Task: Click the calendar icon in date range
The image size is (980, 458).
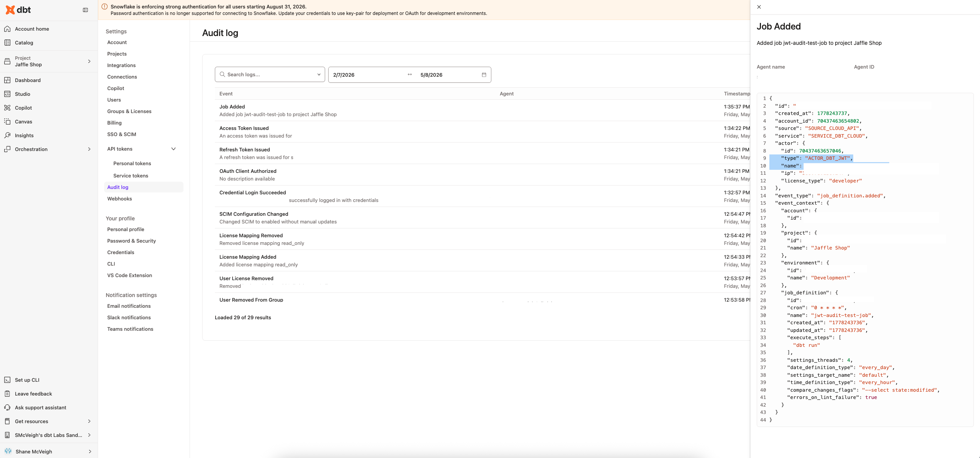Action: pyautogui.click(x=484, y=75)
